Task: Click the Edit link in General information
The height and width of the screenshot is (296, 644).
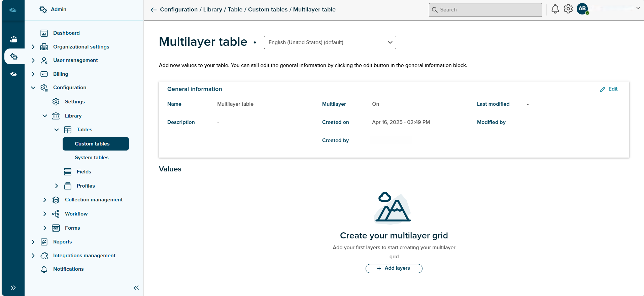Action: pyautogui.click(x=613, y=89)
